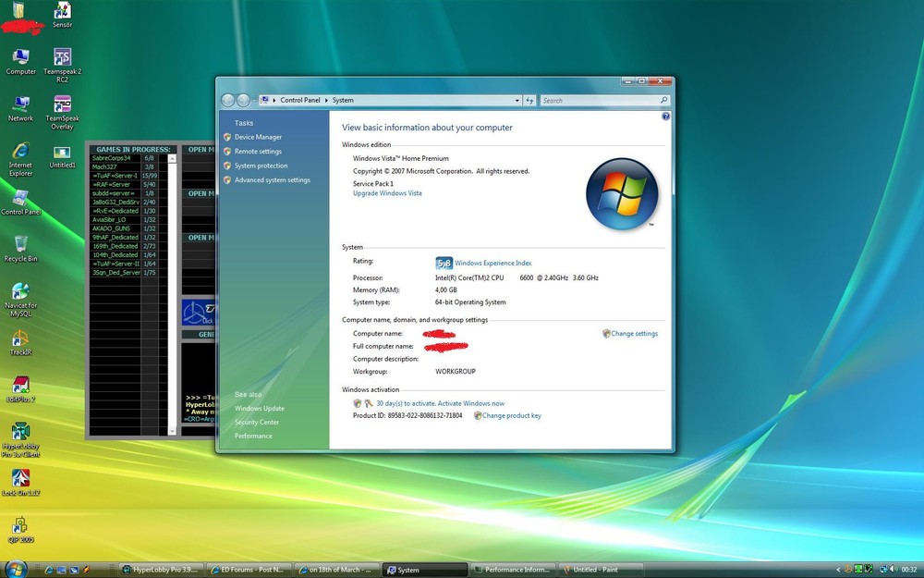The width and height of the screenshot is (924, 578).
Task: Switch to on 18th of March taskbar button
Action: click(x=336, y=570)
